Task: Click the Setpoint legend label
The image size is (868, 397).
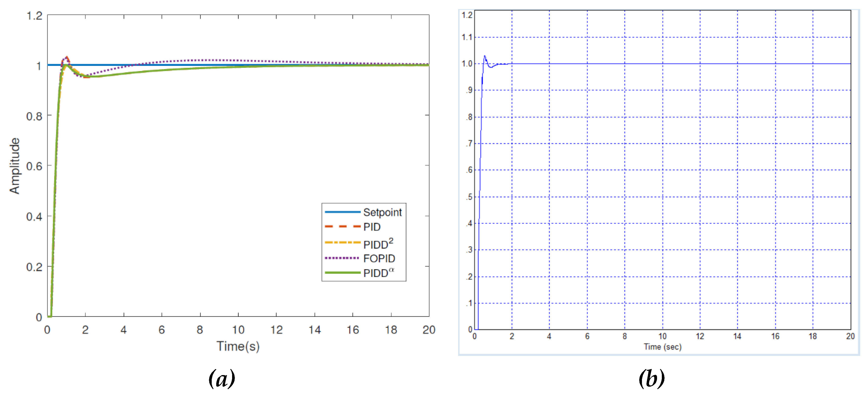Action: 382,212
